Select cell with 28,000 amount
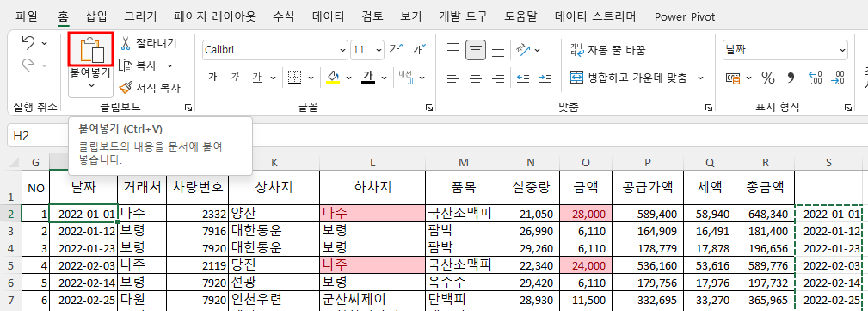The height and width of the screenshot is (311, 868). tap(586, 214)
